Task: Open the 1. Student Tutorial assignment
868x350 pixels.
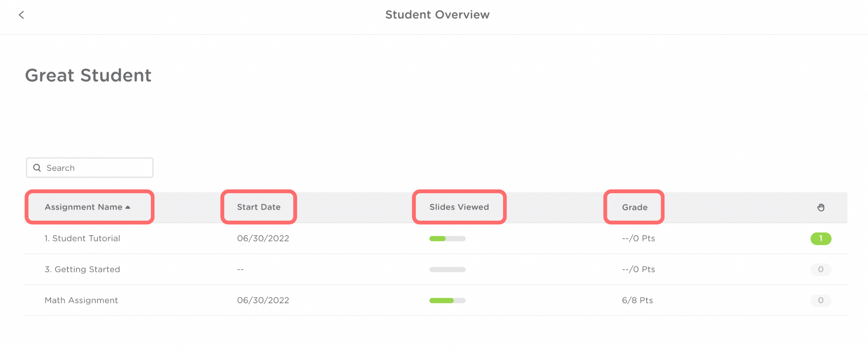Action: click(82, 239)
